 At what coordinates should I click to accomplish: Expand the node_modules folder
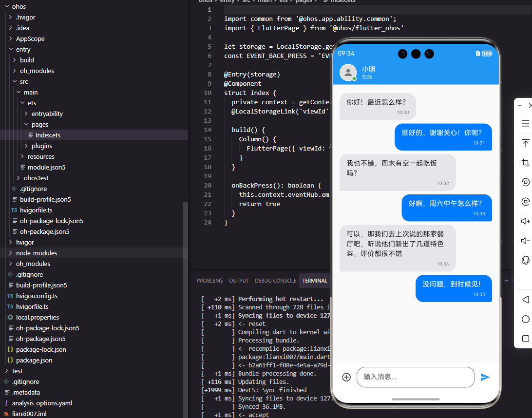pyautogui.click(x=11, y=253)
